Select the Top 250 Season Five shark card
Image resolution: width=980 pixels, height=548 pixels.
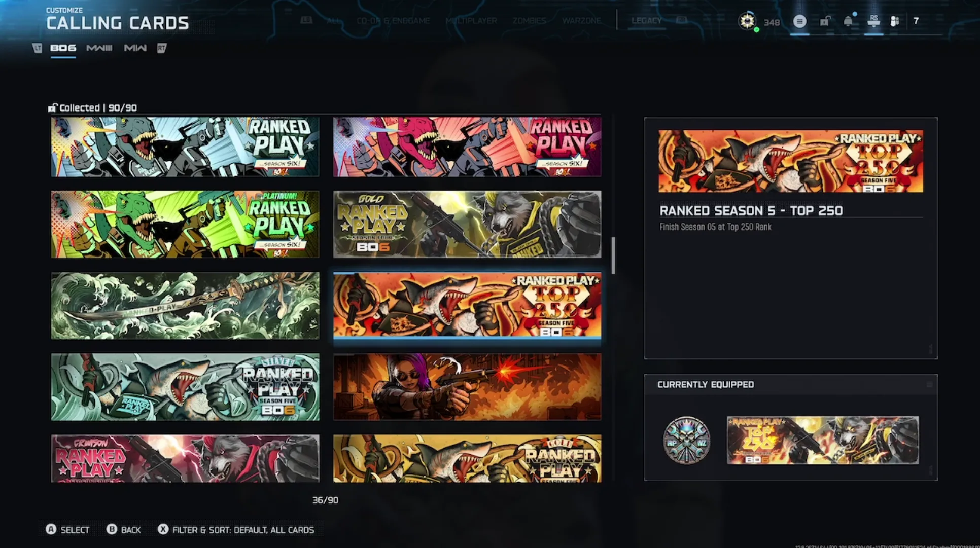pos(467,306)
